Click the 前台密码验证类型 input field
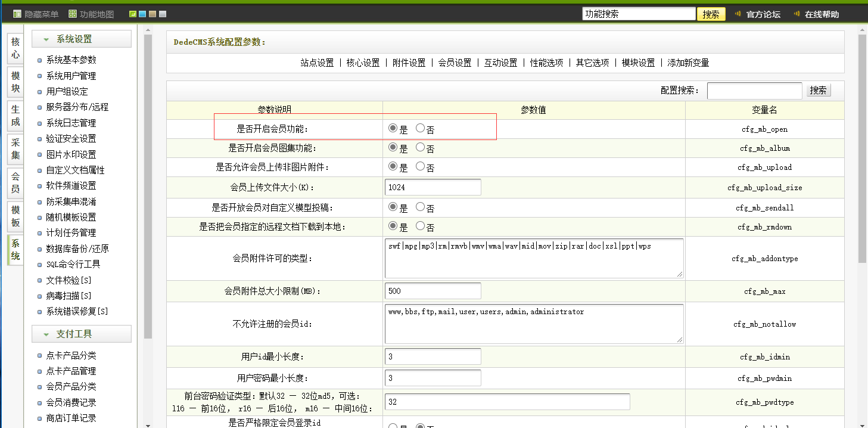The height and width of the screenshot is (428, 868). pyautogui.click(x=507, y=402)
